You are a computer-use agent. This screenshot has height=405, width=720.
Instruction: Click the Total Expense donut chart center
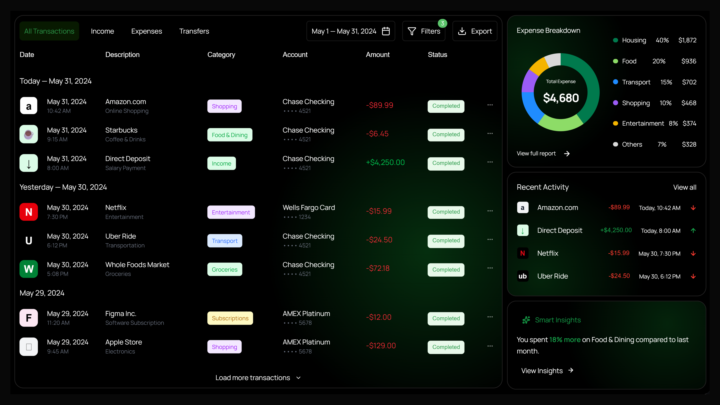(x=561, y=92)
